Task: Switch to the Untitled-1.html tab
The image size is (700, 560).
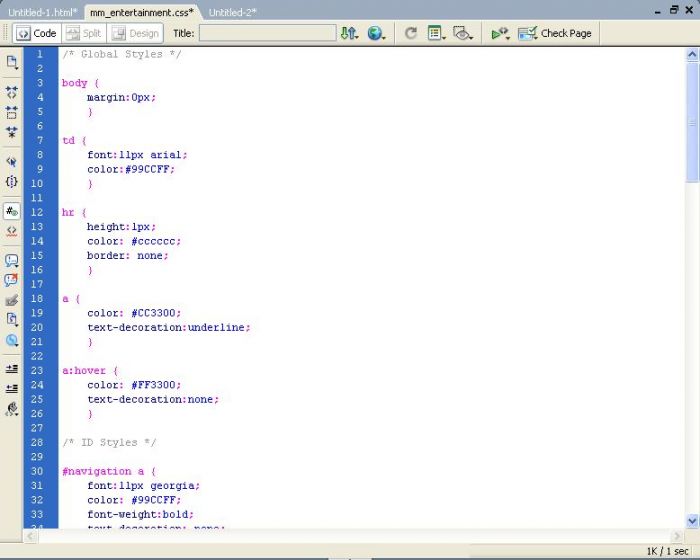Action: click(x=42, y=12)
